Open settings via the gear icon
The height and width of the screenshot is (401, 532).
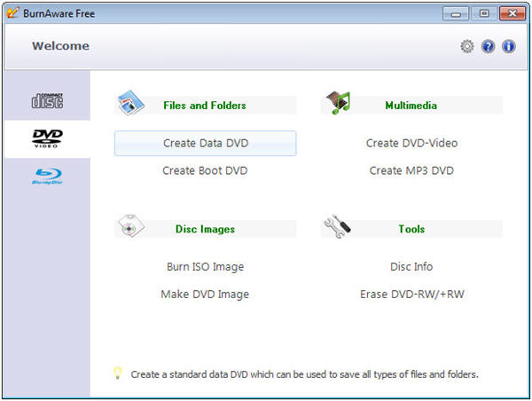467,46
